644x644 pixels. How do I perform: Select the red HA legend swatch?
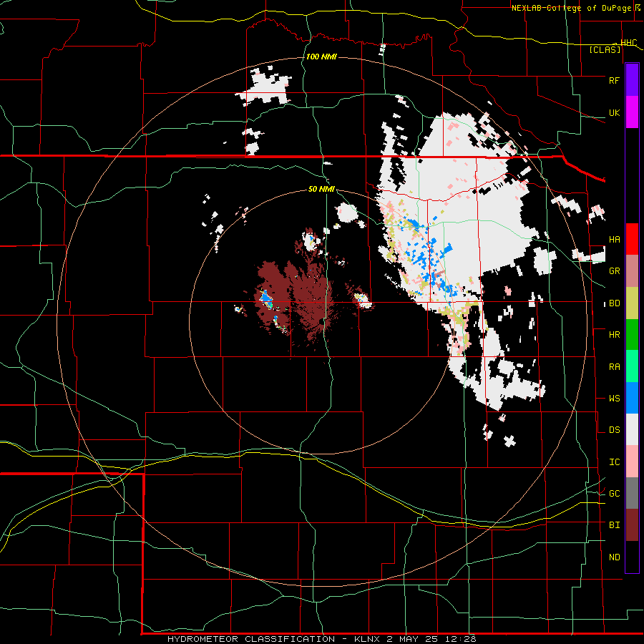[632, 239]
